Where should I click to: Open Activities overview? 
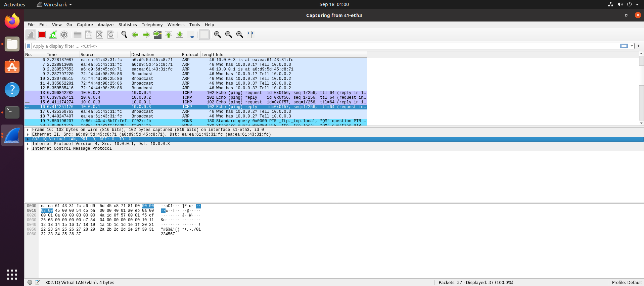(x=14, y=4)
